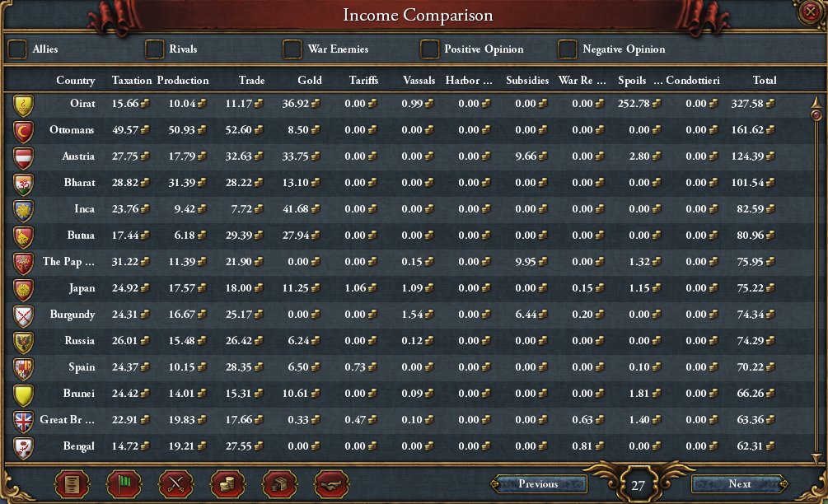
Task: Open the scroll document ledger category
Action: (72, 484)
